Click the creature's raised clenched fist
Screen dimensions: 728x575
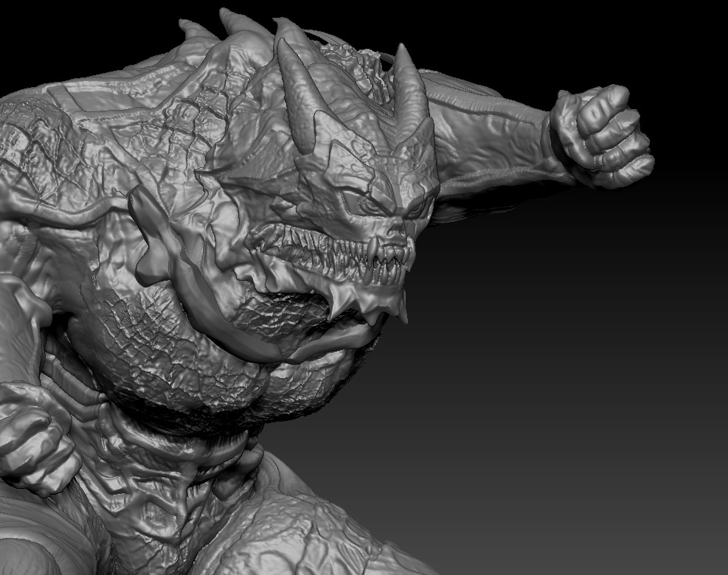603,136
